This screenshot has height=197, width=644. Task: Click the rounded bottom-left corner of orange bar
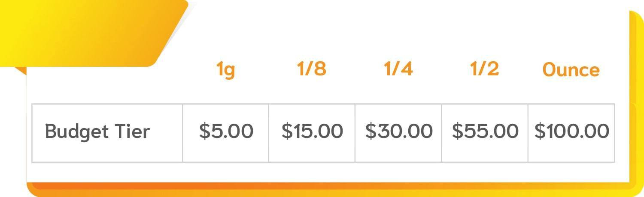[34, 191]
